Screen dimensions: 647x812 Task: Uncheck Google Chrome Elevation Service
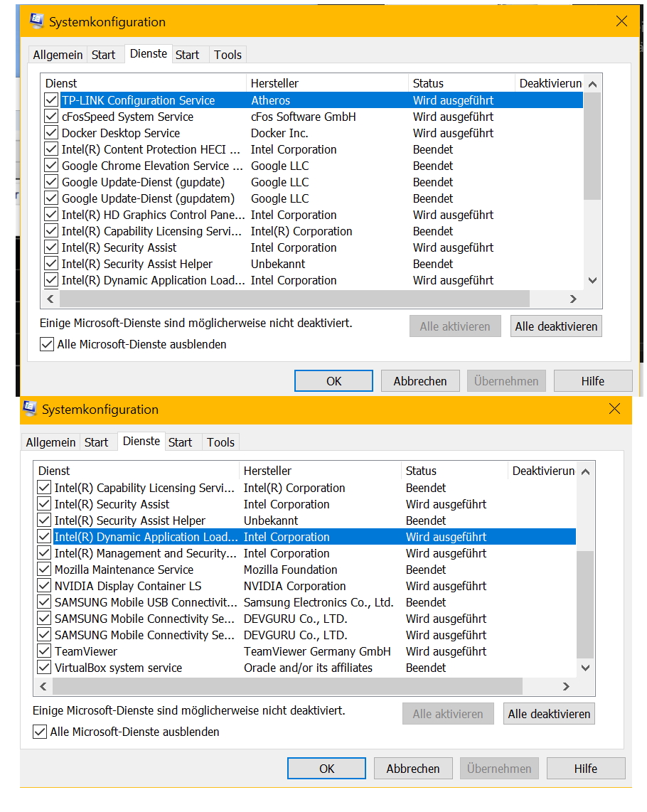(x=51, y=166)
